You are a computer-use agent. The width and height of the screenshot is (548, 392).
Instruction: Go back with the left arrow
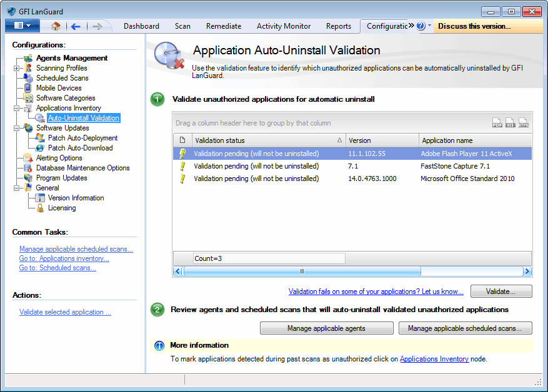point(76,26)
